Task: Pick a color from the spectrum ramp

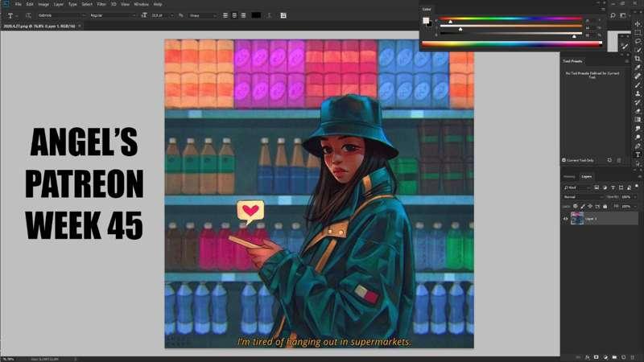Action: coord(512,44)
